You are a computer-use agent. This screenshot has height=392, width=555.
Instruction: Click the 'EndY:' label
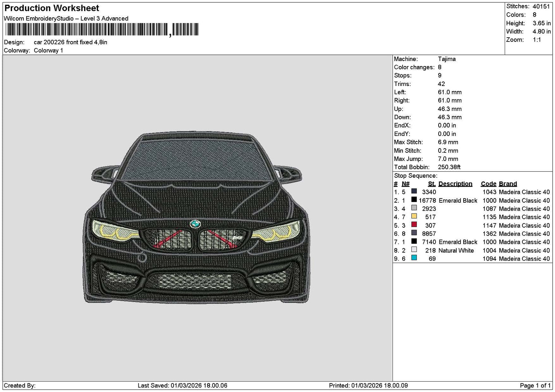pyautogui.click(x=402, y=134)
